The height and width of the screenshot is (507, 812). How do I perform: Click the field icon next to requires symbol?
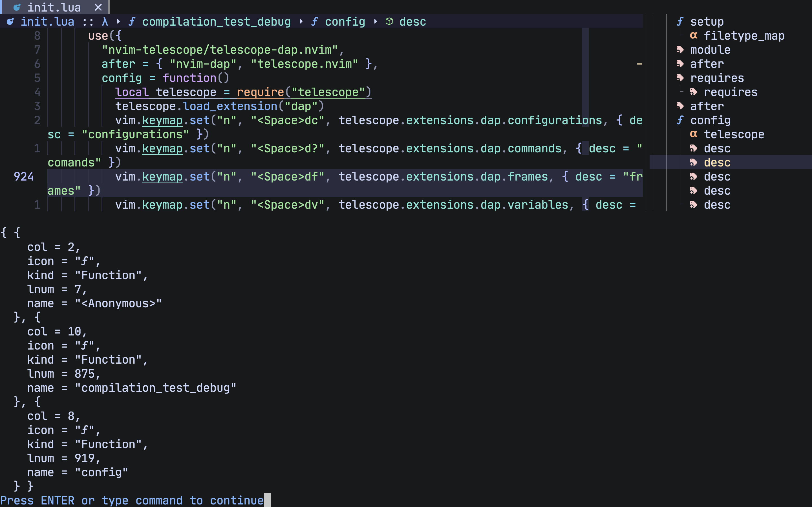(x=680, y=78)
